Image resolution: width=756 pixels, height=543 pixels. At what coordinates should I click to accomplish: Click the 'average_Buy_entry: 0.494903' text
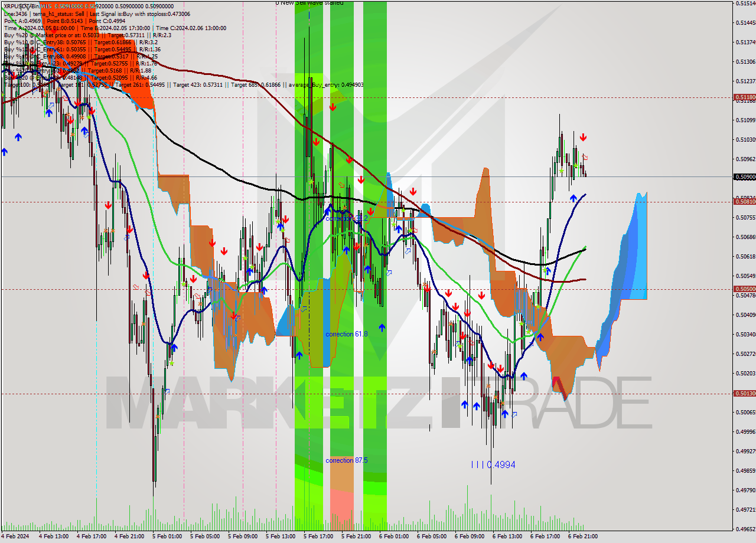(325, 84)
